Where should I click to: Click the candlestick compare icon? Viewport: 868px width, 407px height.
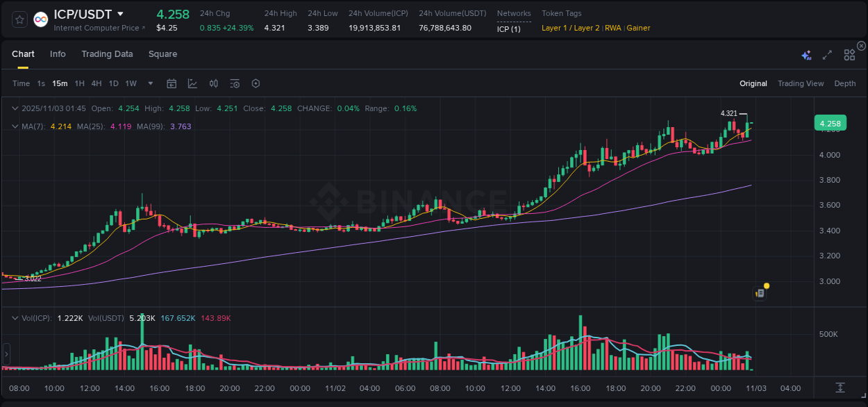(213, 83)
